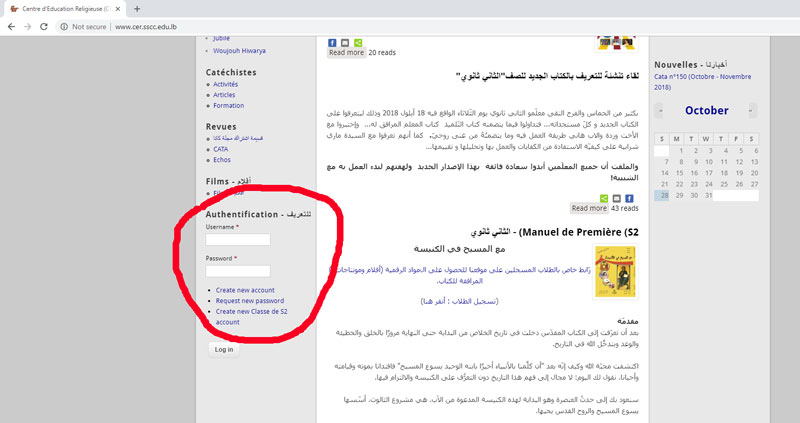The height and width of the screenshot is (423, 800).
Task: Open Articles under Catéchistes
Action: point(224,95)
